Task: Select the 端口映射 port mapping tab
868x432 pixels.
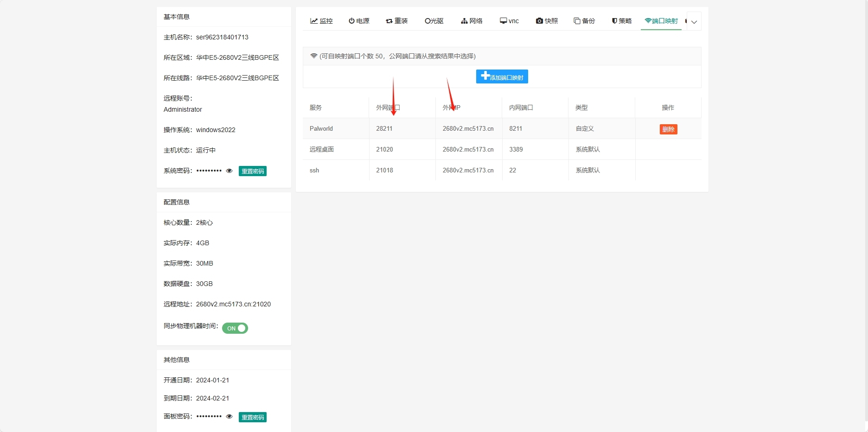Action: [x=661, y=21]
